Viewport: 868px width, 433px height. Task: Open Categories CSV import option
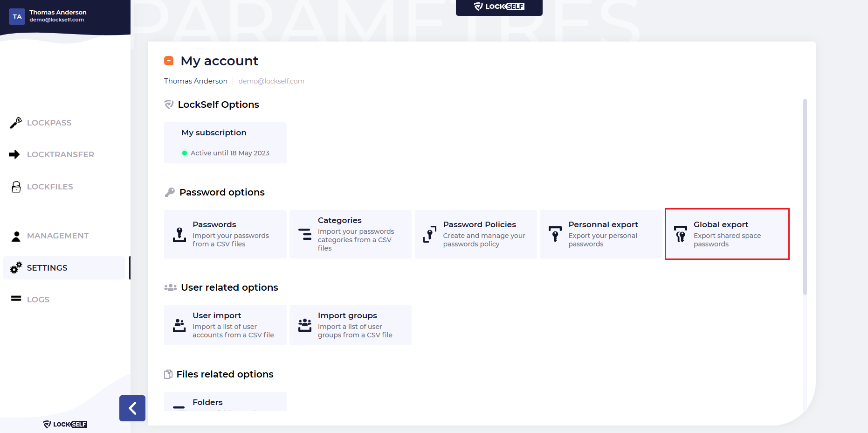click(350, 234)
